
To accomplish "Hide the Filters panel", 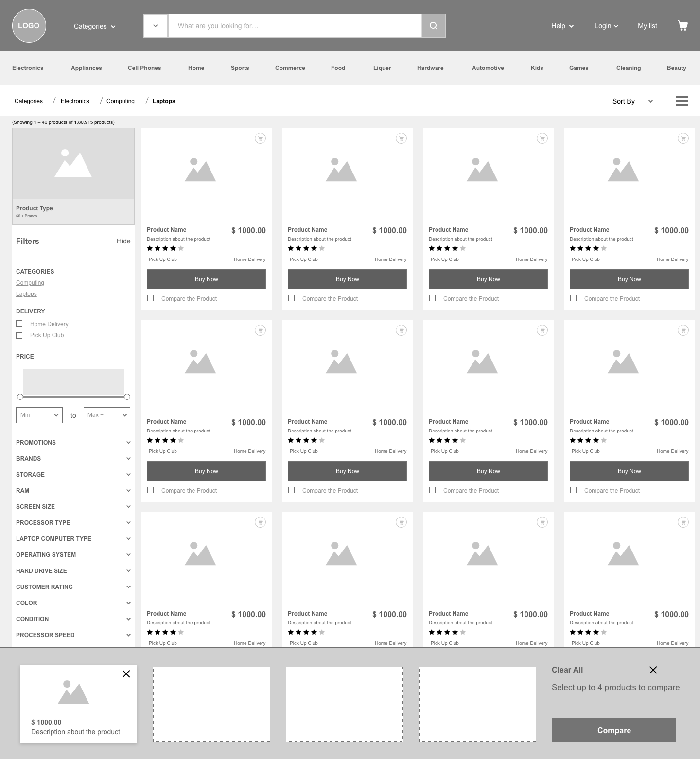I will tap(123, 241).
